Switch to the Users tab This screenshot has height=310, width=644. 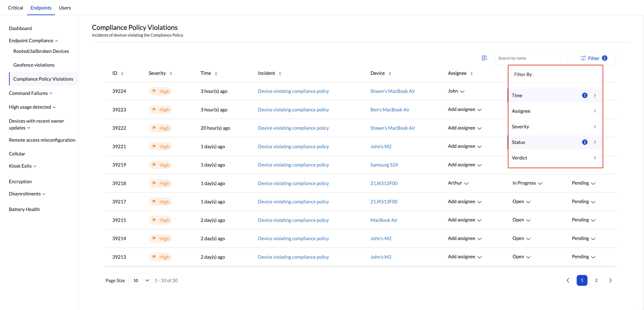tap(65, 8)
